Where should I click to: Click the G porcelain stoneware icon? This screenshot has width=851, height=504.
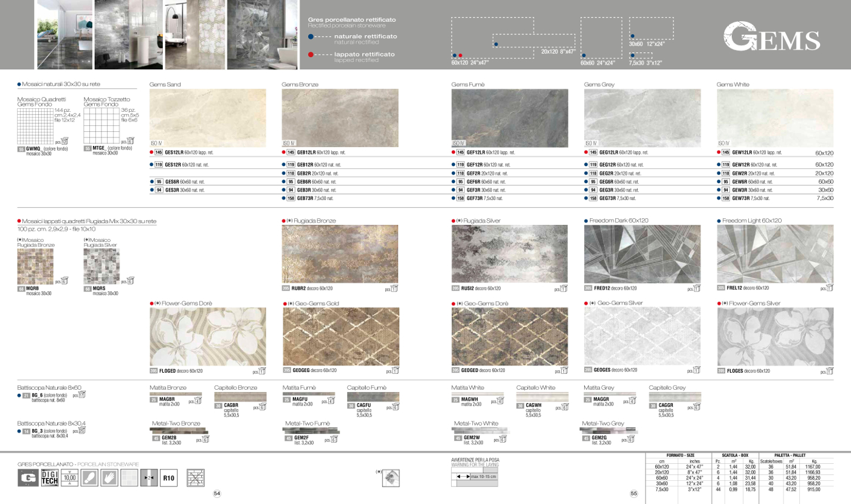coord(27,478)
